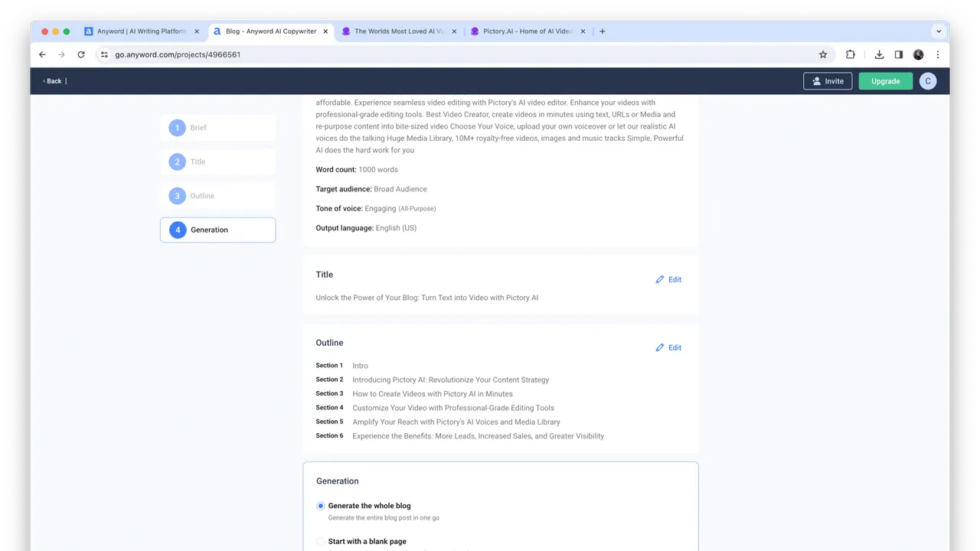
Task: Click the blog title text starting Unlock the Power
Action: (426, 298)
